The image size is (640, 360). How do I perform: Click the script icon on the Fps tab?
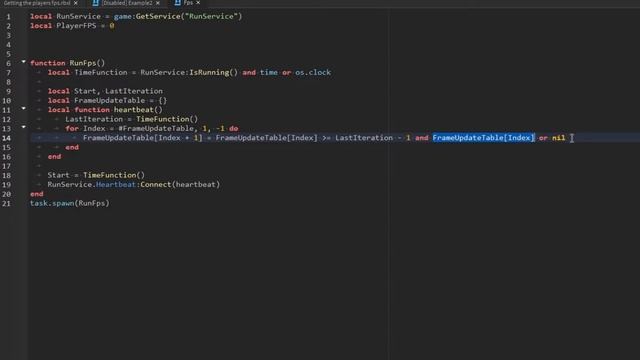[x=178, y=3]
